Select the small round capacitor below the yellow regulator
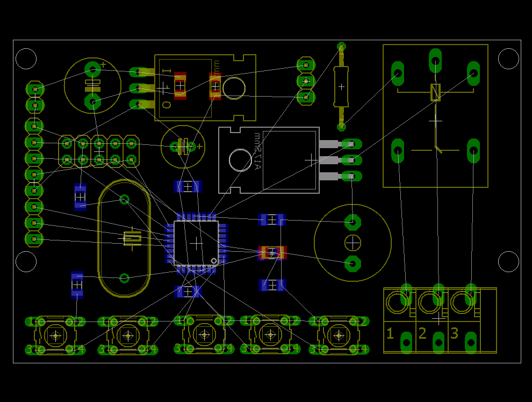The image size is (532, 402). pos(183,147)
